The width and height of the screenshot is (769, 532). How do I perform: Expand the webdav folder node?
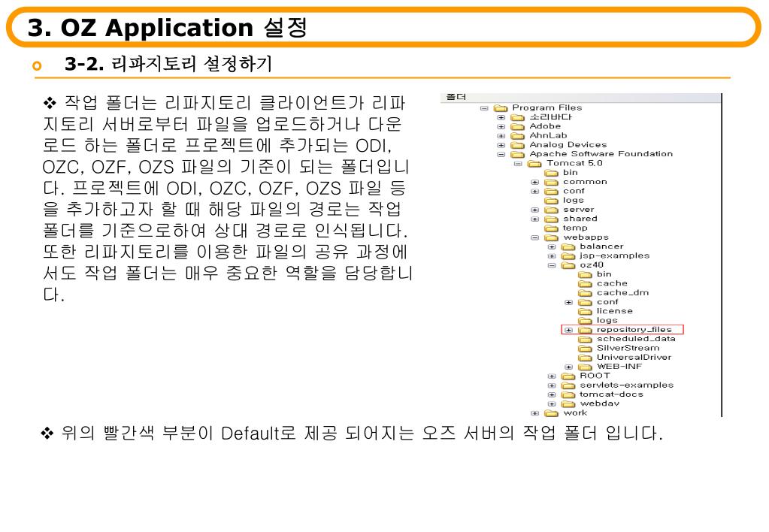pos(552,404)
